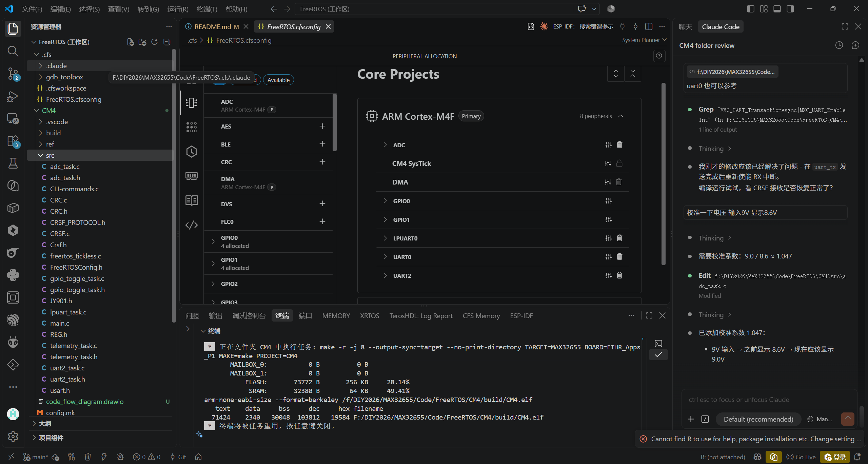Click the Default (recommended) model button
This screenshot has height=464, width=868.
[758, 419]
